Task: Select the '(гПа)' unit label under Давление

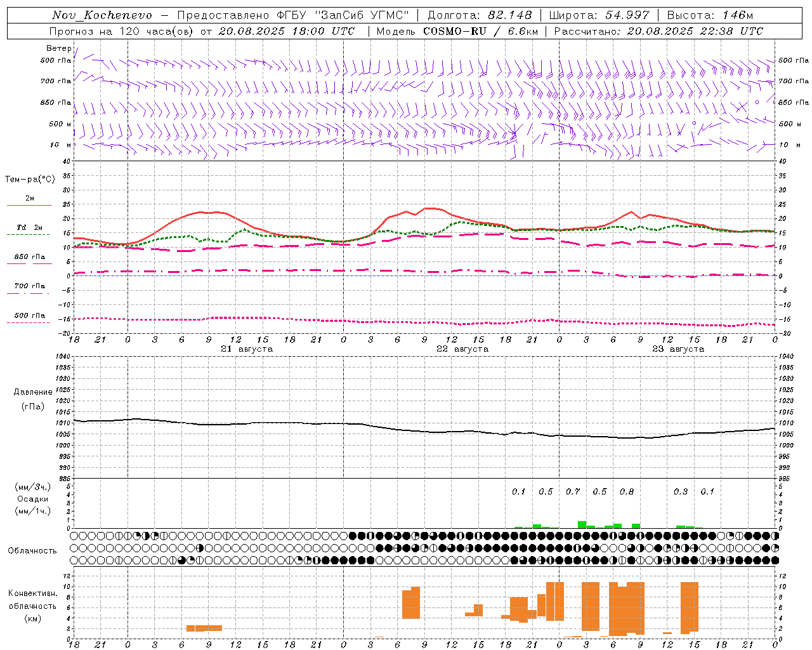Action: (x=33, y=407)
